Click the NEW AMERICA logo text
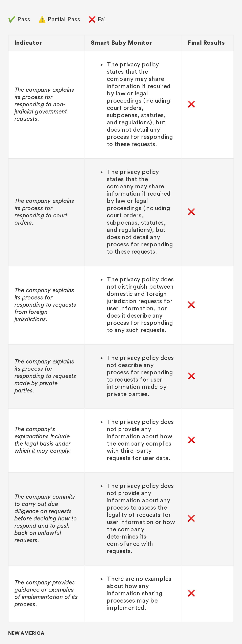This screenshot has width=242, height=644. [26, 633]
